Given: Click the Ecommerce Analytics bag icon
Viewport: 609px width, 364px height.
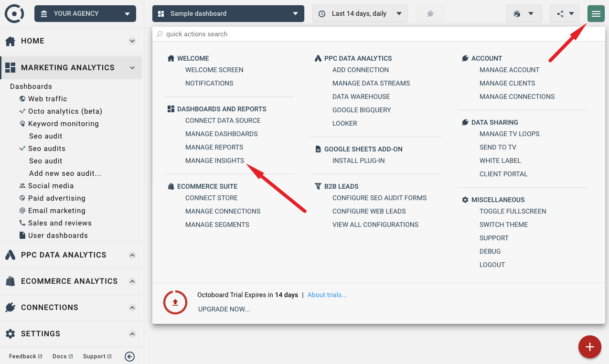Looking at the screenshot, I should (10, 281).
